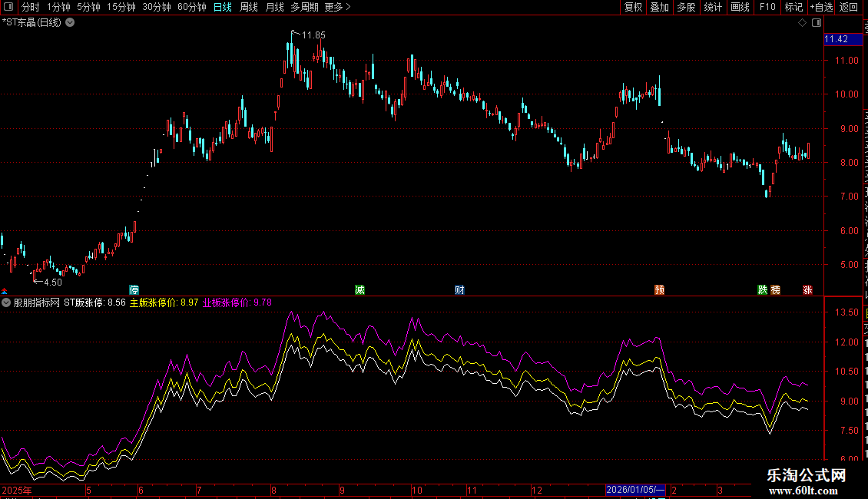
Task: Click month 10 on the time axis
Action: point(417,491)
